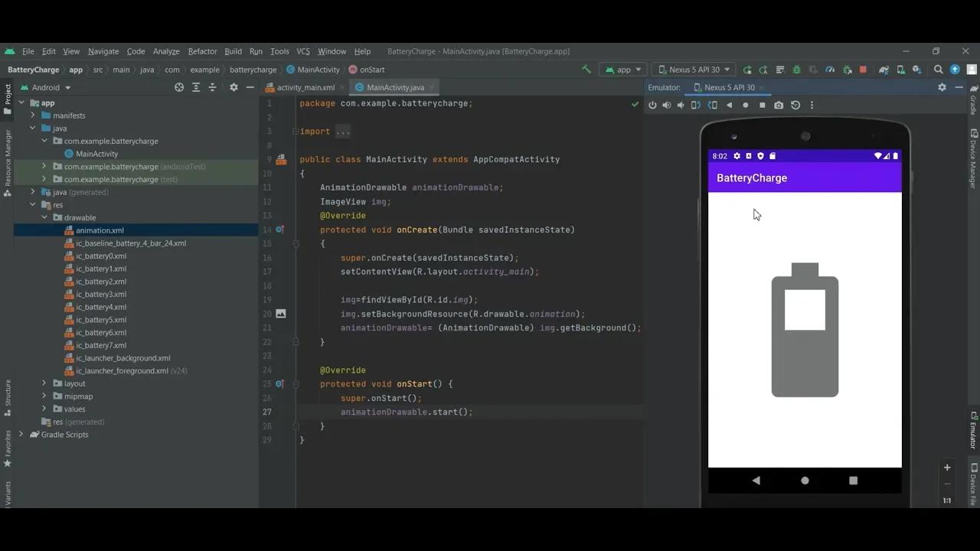Switch to the activity_main.xml editor tab
Screen dimensions: 980x551
305,87
